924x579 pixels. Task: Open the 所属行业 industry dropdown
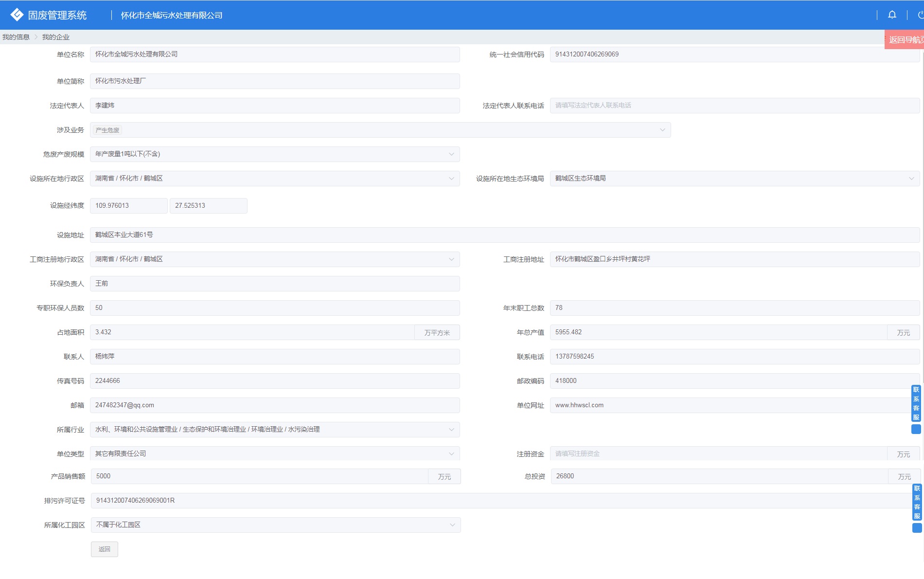451,430
